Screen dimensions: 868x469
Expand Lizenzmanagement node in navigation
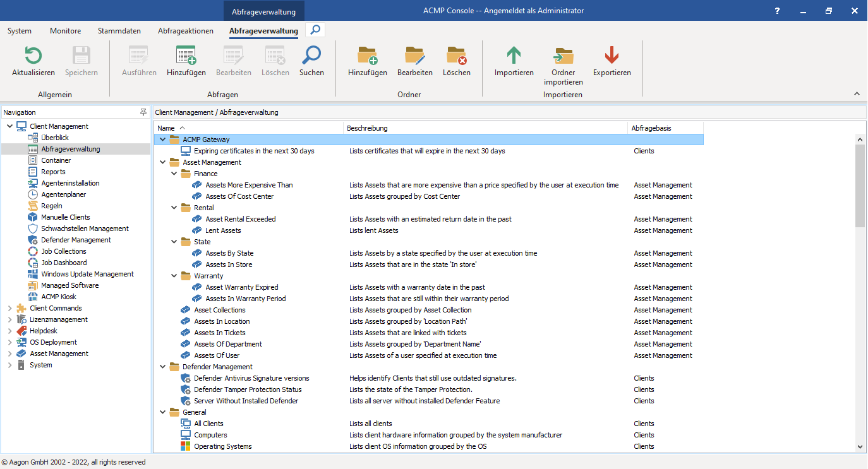[x=9, y=319]
